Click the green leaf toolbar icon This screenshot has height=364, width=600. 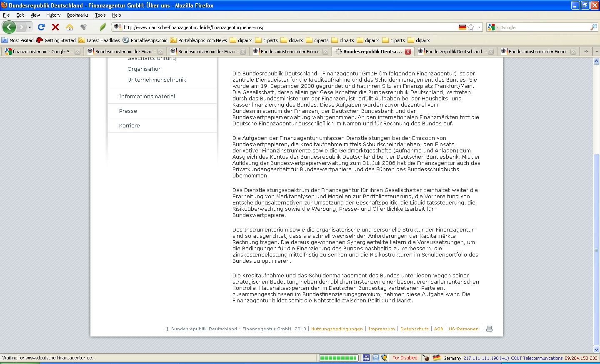(102, 27)
